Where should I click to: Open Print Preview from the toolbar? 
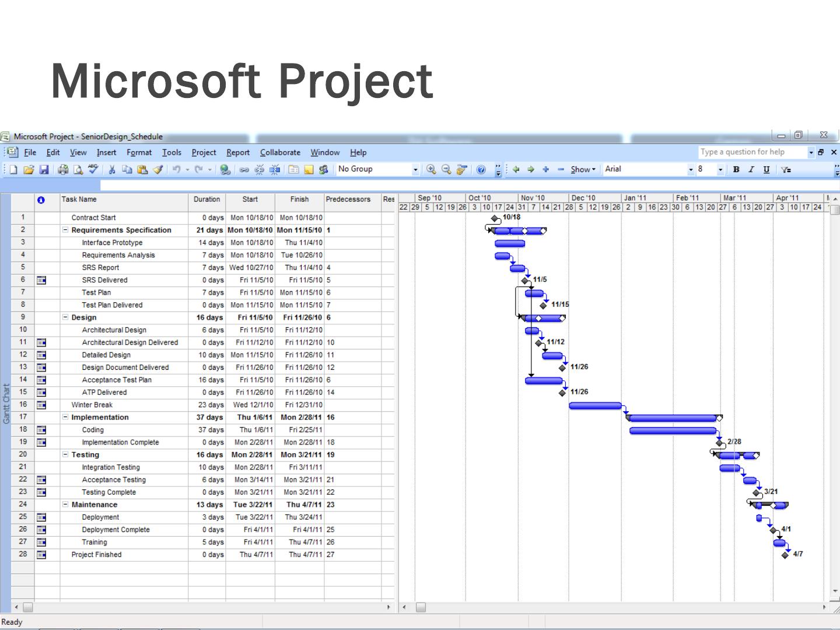[78, 170]
